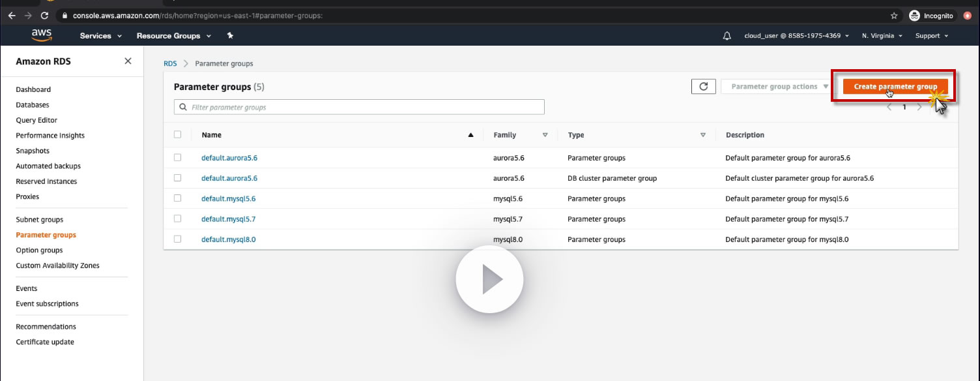Click Create parameter group button
This screenshot has height=381, width=980.
(895, 86)
